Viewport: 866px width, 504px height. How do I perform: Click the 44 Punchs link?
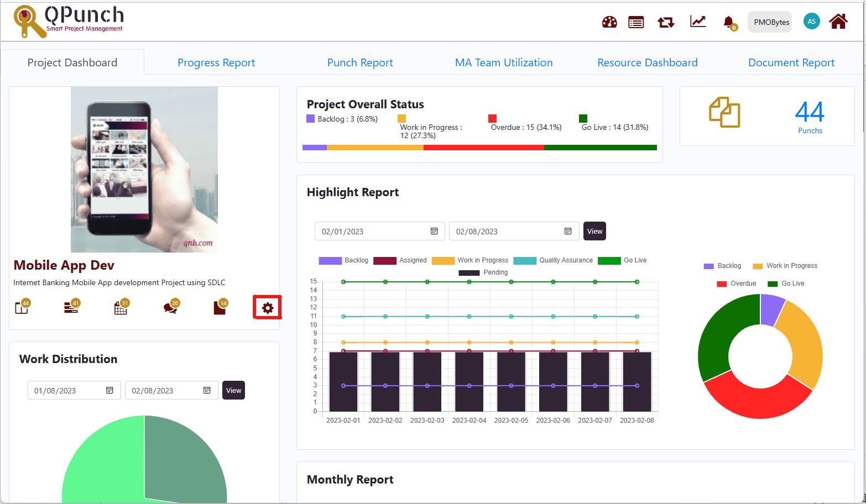810,117
